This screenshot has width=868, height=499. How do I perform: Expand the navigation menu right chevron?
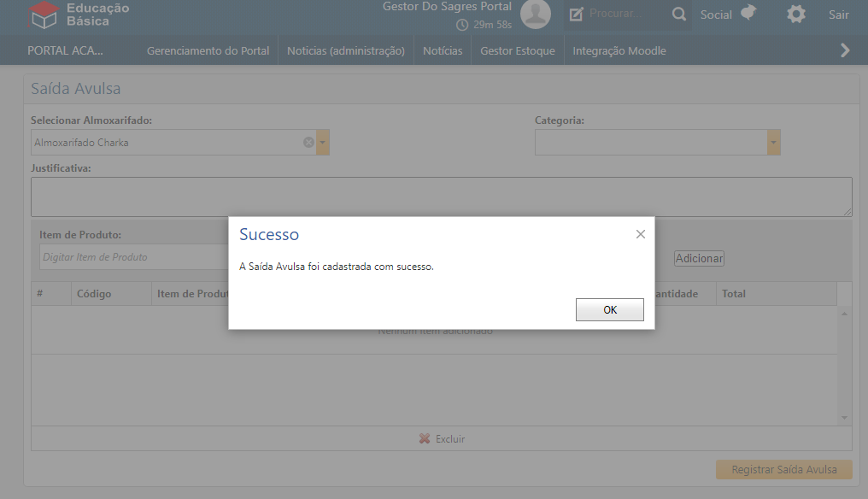(x=845, y=50)
